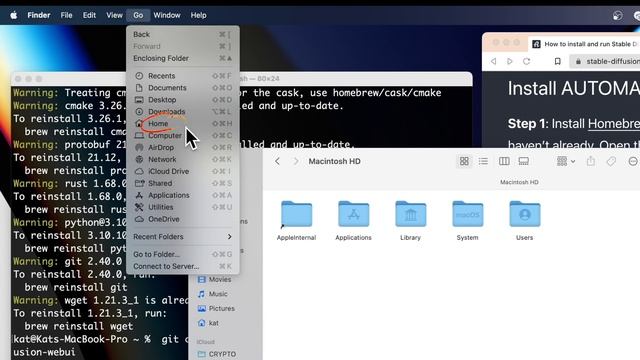The height and width of the screenshot is (360, 640).
Task: Click the Finder Tags button
Action: coord(611,161)
